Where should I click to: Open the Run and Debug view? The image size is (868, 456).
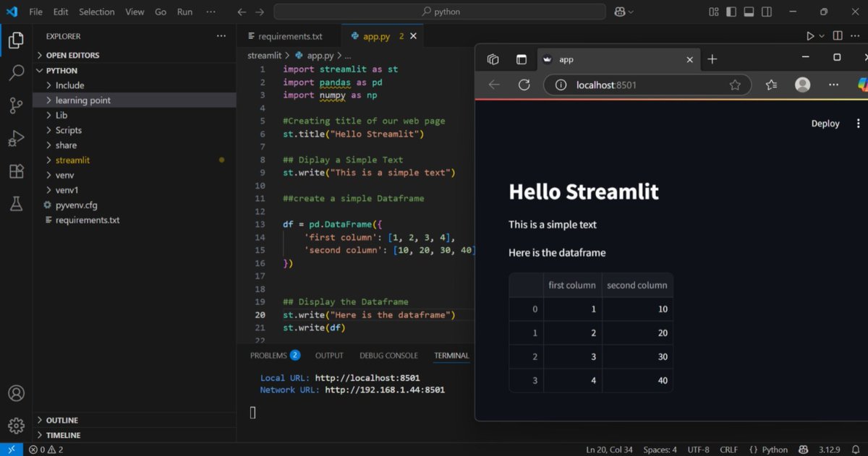(16, 138)
